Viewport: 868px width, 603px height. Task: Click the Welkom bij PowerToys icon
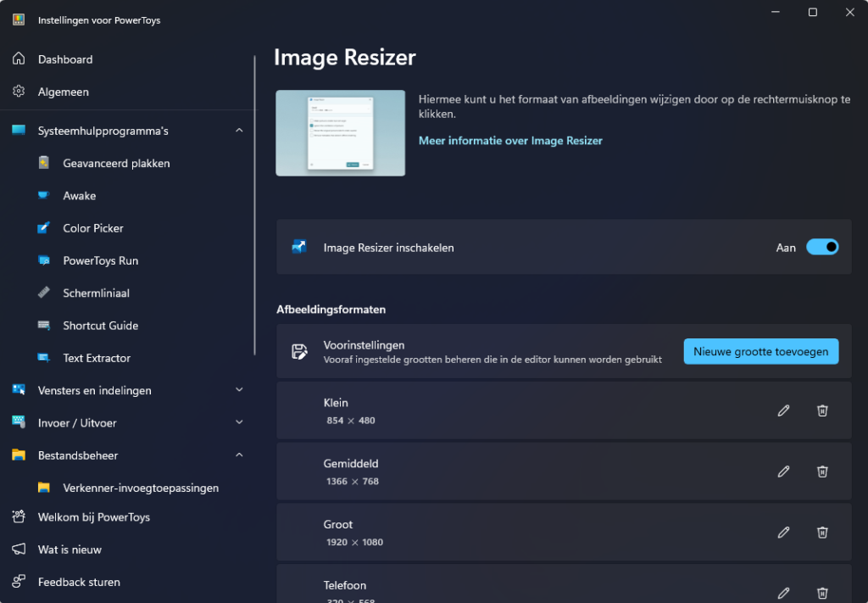click(19, 516)
